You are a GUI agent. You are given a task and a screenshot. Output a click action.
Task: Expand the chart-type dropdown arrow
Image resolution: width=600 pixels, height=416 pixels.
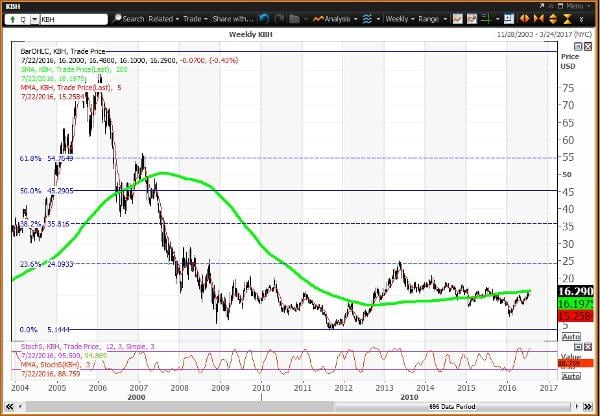coord(378,19)
